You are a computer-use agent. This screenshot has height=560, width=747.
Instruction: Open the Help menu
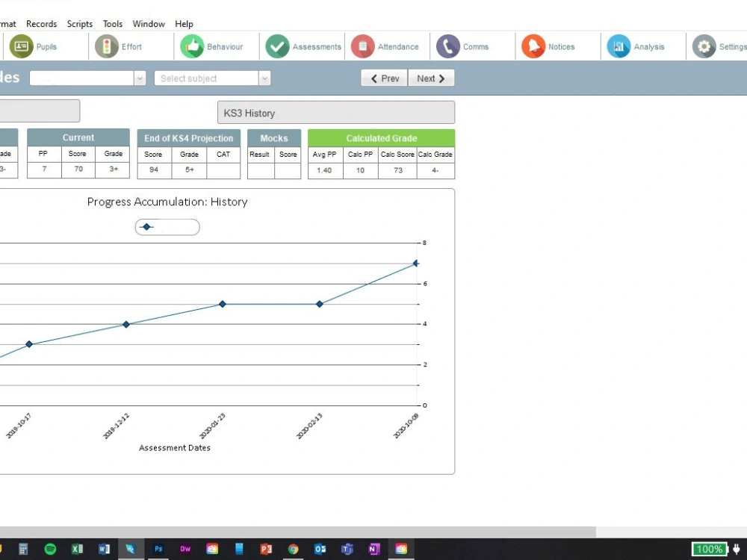[x=184, y=24]
